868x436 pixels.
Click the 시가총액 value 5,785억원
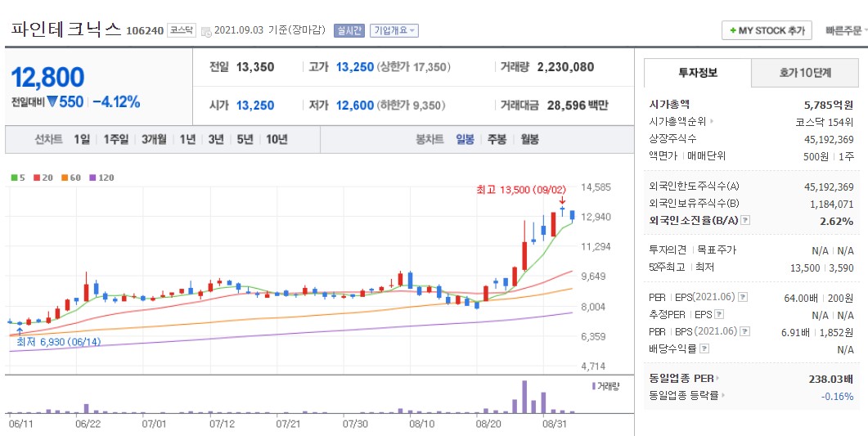coord(829,105)
